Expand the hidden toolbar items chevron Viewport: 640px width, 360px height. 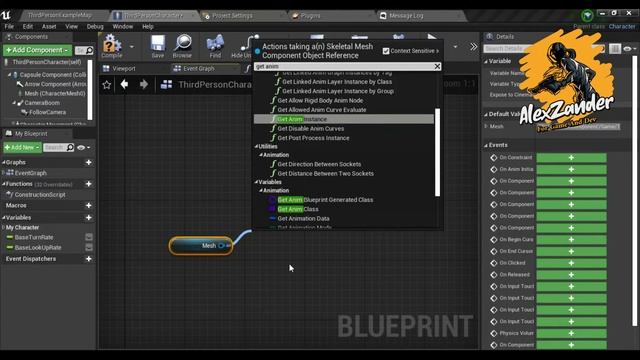click(473, 47)
